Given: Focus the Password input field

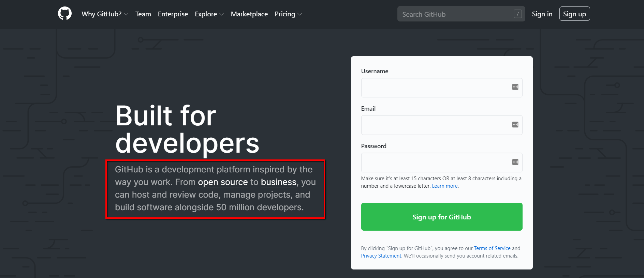Looking at the screenshot, I should pyautogui.click(x=441, y=163).
